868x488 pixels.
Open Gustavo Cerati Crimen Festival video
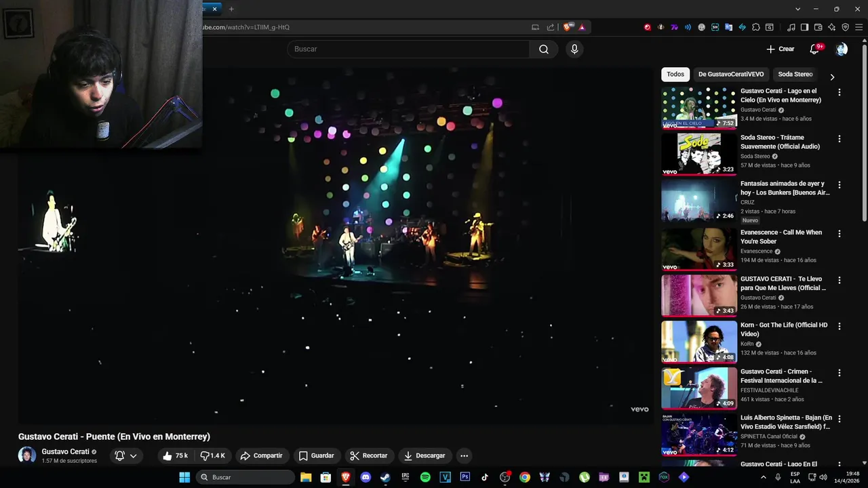[781, 375]
